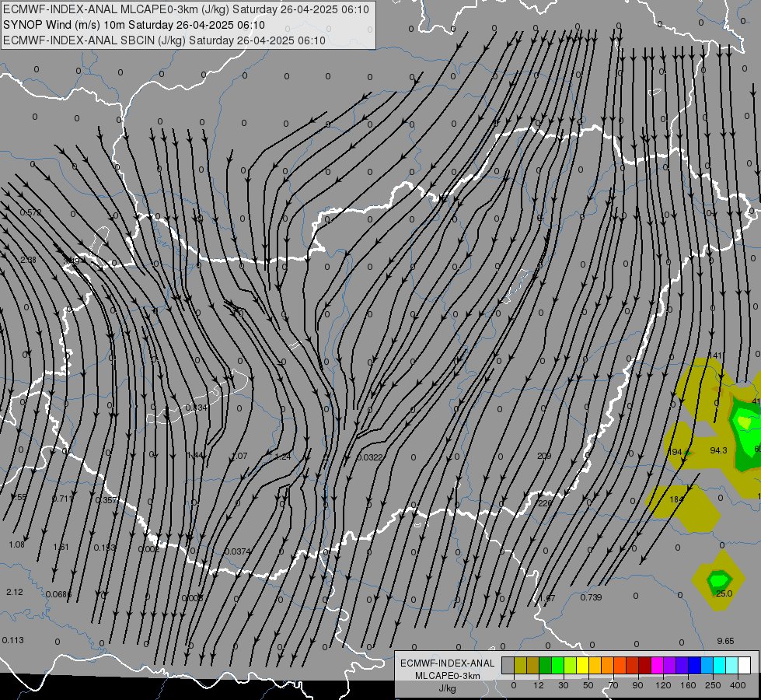Click the SBCIN header line

click(164, 40)
